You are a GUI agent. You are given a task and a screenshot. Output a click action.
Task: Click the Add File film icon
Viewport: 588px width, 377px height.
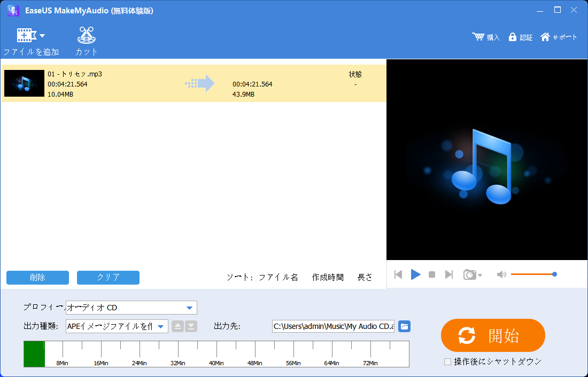coord(26,36)
